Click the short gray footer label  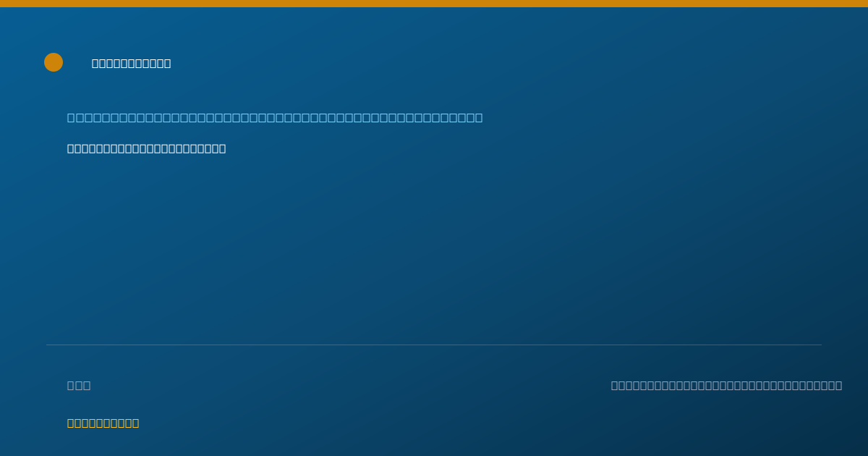[x=79, y=386]
